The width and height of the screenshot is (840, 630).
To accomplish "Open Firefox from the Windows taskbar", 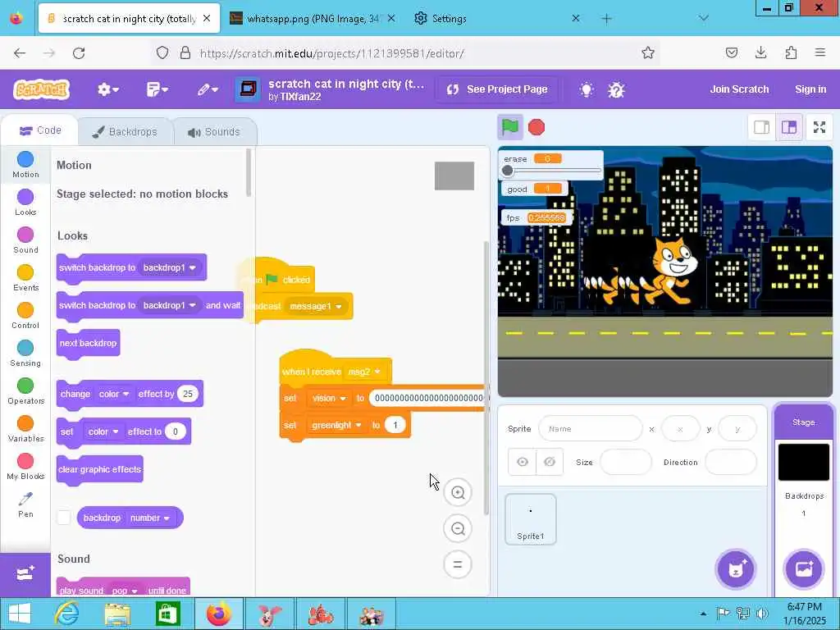I will point(219,614).
